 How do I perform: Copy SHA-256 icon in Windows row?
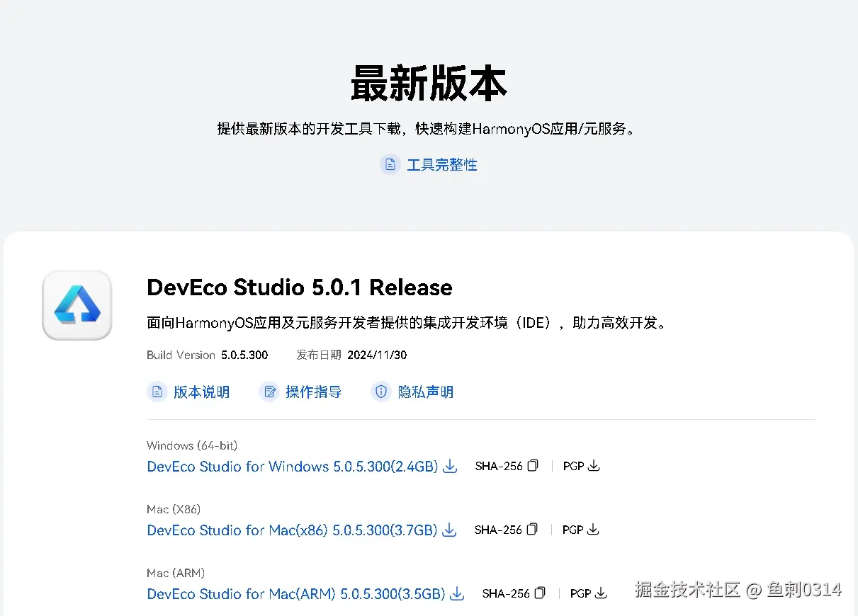(533, 466)
